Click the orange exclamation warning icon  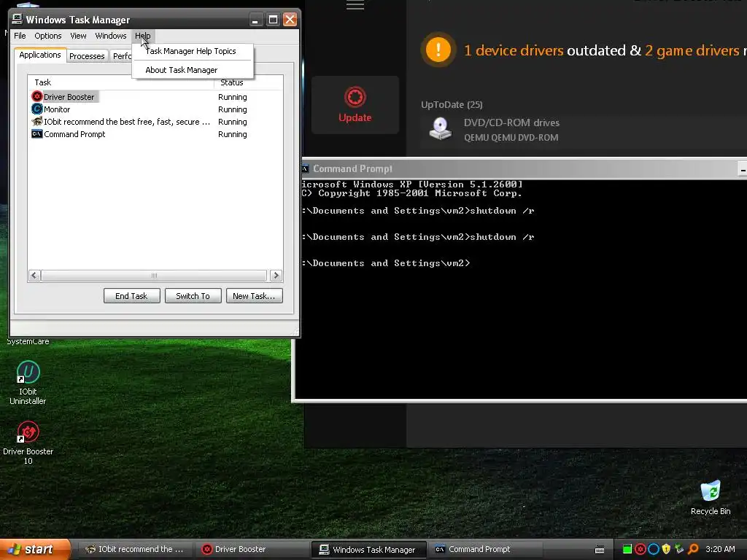438,50
